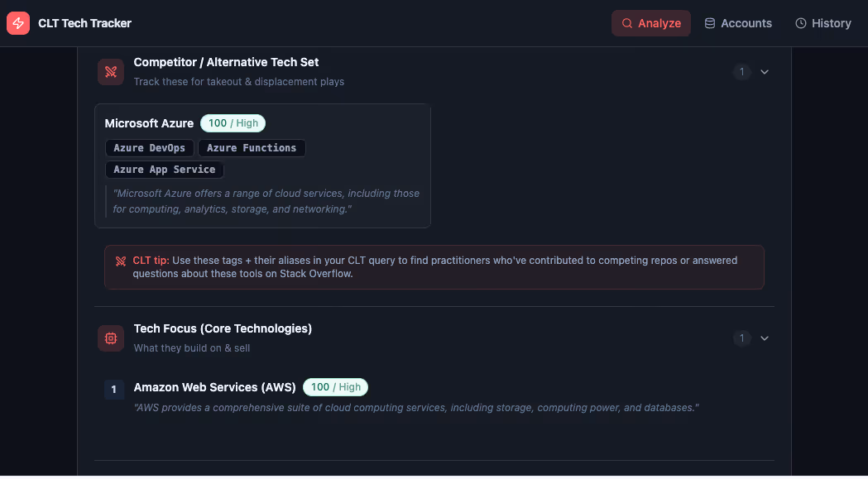Viewport: 868px width, 479px height.
Task: Click the count badge in Competitor section
Action: click(x=741, y=72)
